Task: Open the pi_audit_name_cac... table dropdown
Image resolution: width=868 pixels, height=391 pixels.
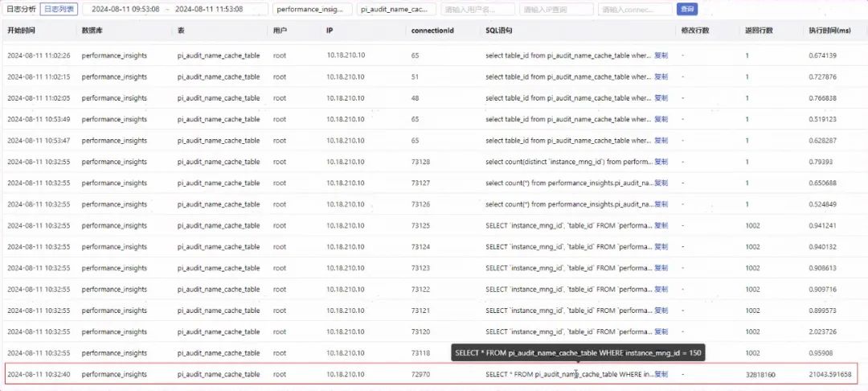Action: click(x=396, y=10)
